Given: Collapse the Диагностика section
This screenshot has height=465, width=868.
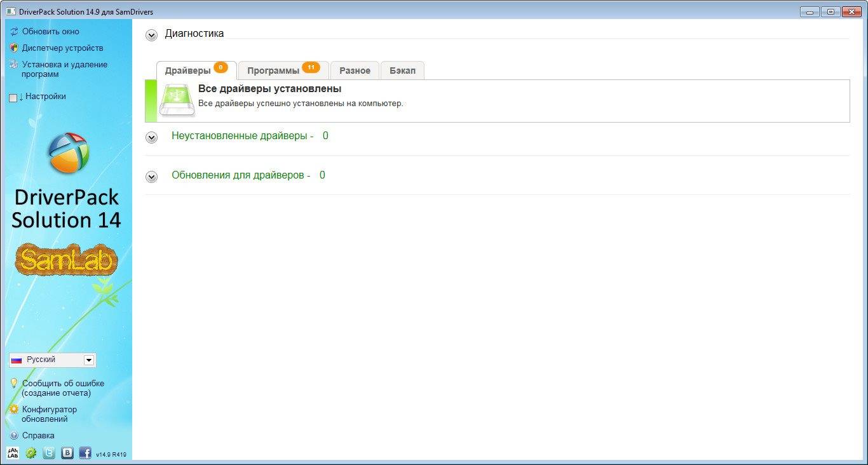Looking at the screenshot, I should [151, 35].
